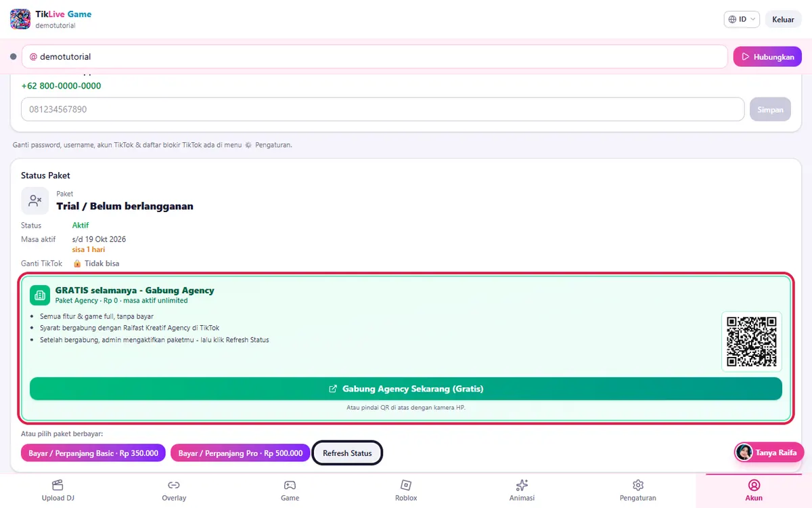This screenshot has width=812, height=508.
Task: Click the TikLive Game app logo
Action: click(20, 19)
